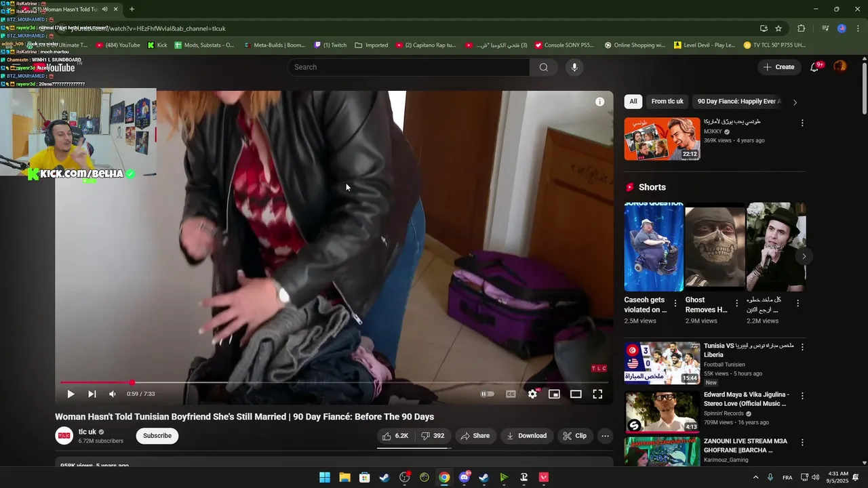Like the video with 6.2K likes
Screen dimensions: 868x488
pos(395,436)
